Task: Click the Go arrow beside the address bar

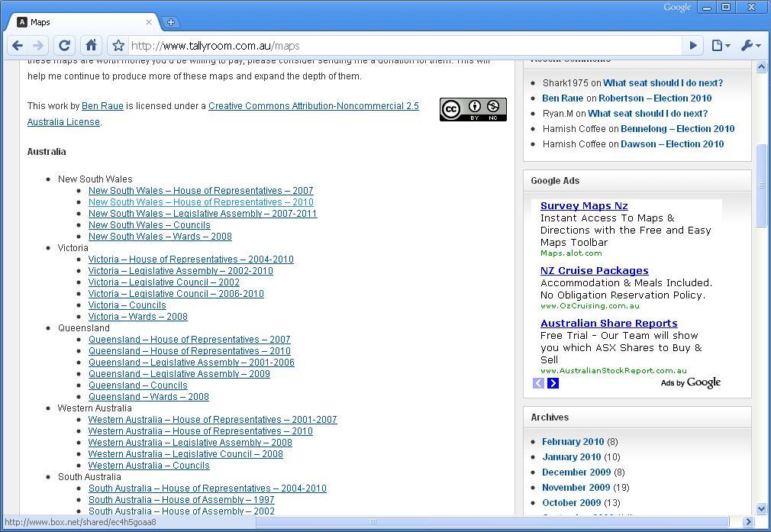Action: coord(693,46)
